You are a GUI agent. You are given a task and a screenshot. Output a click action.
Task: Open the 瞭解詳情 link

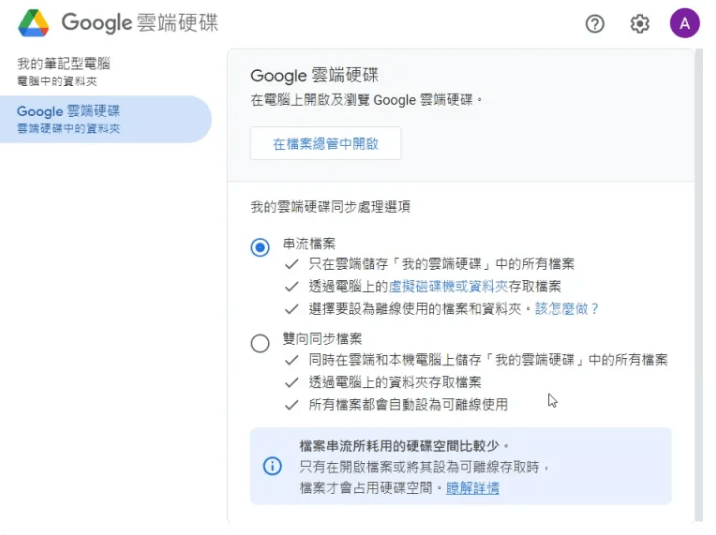tap(473, 488)
